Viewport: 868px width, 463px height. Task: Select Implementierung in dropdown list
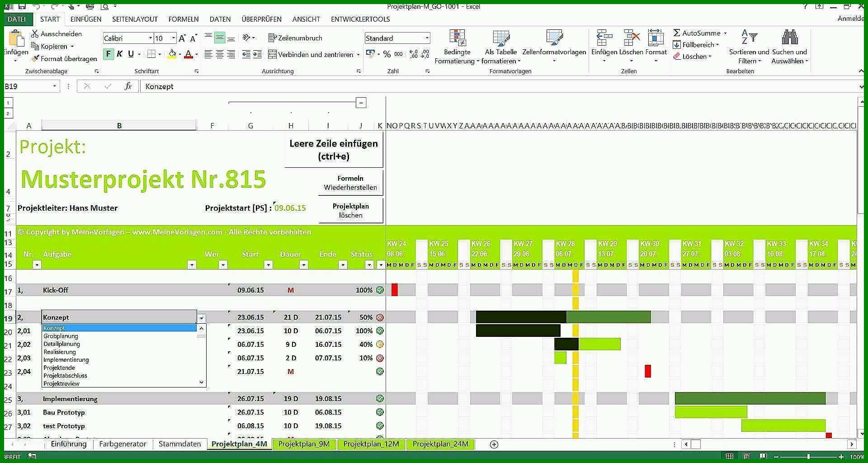pyautogui.click(x=66, y=360)
